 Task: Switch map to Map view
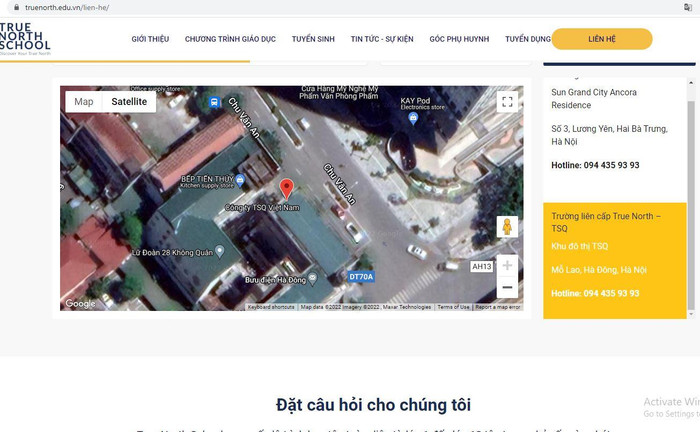(x=83, y=102)
